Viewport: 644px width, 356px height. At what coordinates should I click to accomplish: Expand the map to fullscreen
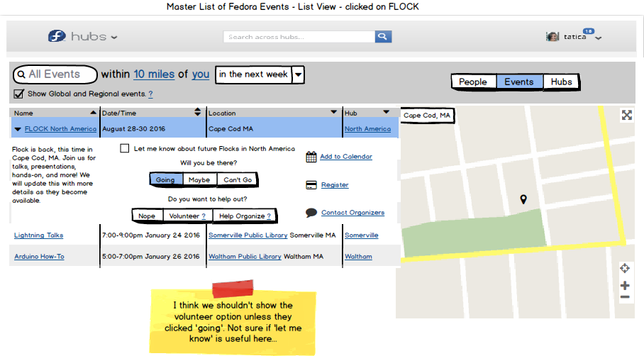click(x=627, y=115)
